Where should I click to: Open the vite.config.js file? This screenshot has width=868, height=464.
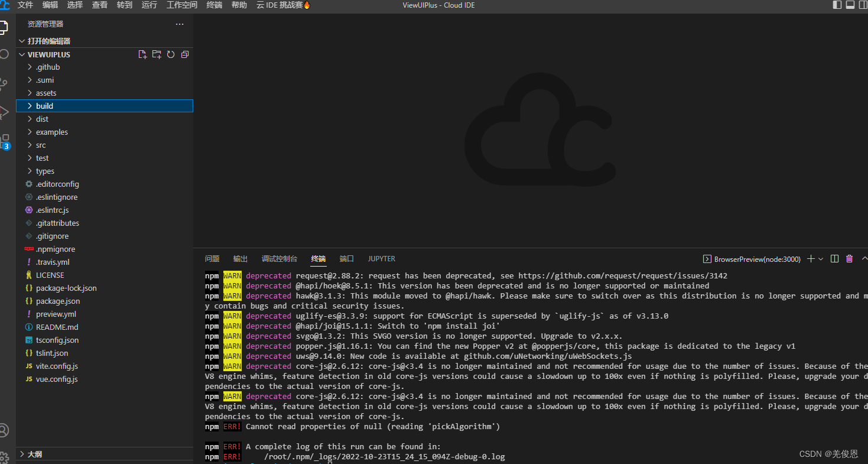[105, 366]
